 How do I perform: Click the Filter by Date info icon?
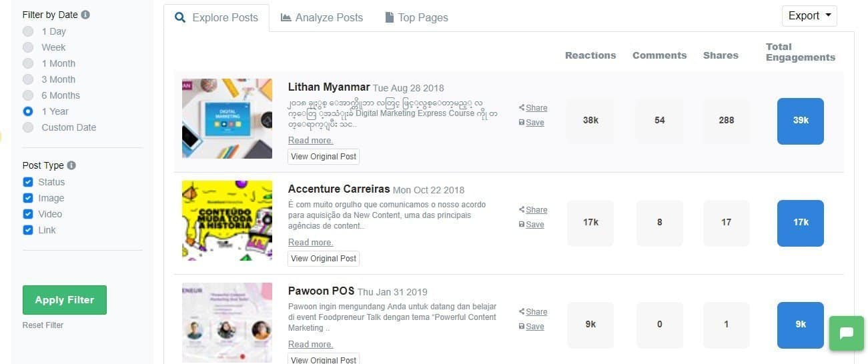pos(85,15)
